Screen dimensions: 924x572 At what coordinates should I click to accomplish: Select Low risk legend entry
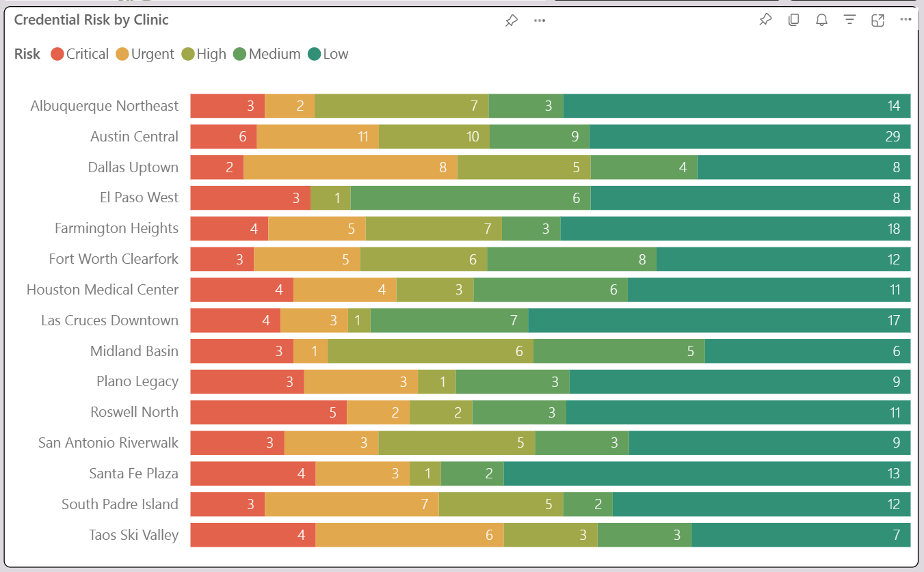pos(328,54)
